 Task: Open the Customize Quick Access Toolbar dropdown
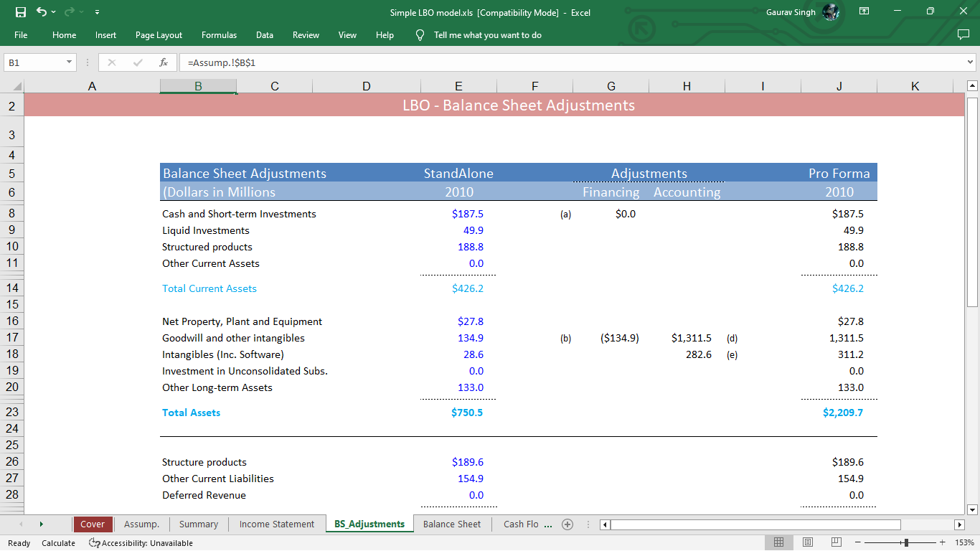click(x=97, y=11)
